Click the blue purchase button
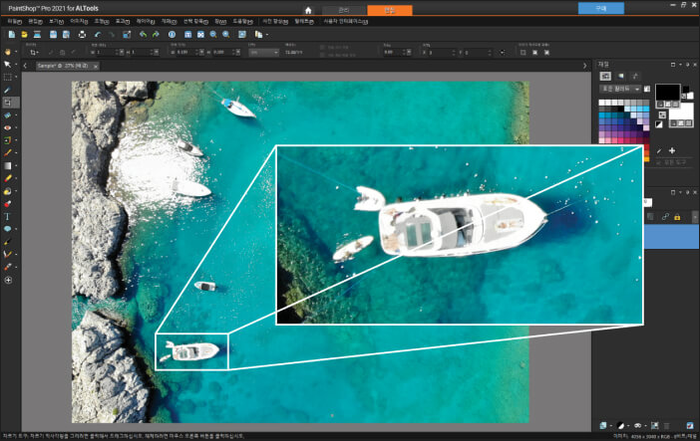 pyautogui.click(x=601, y=8)
